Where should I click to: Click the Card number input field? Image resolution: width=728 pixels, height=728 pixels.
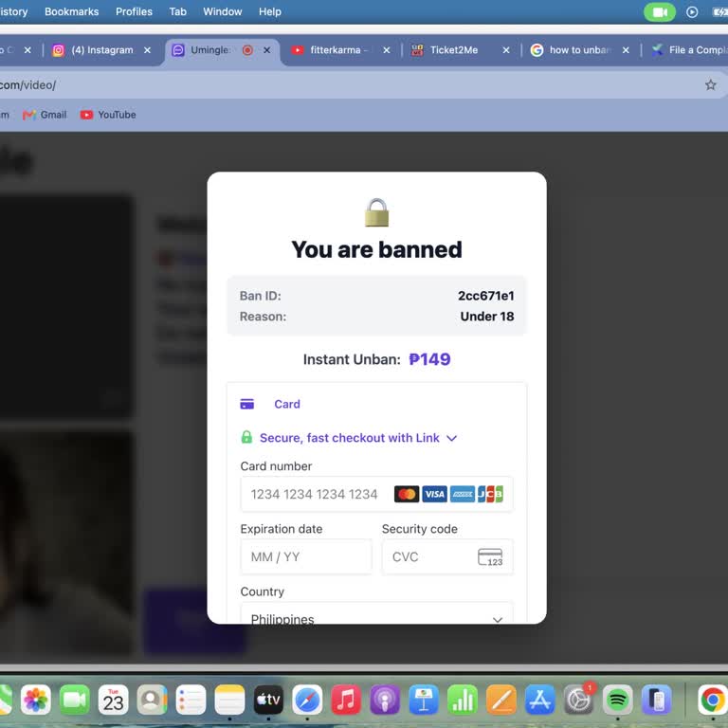tap(376, 494)
